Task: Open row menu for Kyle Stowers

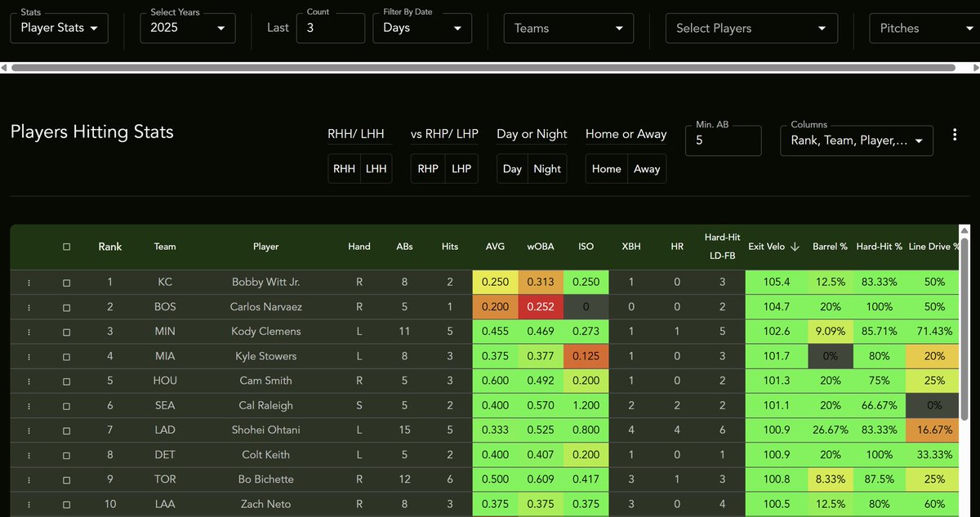Action: 29,356
